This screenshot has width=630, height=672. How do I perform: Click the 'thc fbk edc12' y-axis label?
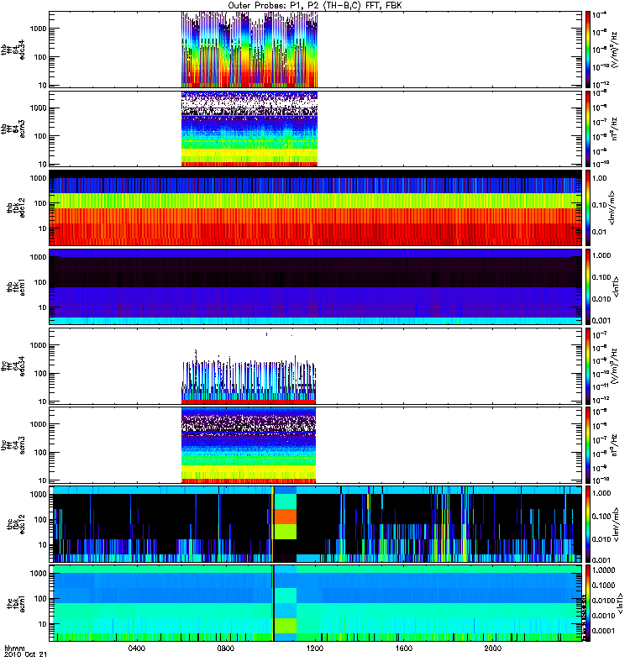[x=16, y=524]
